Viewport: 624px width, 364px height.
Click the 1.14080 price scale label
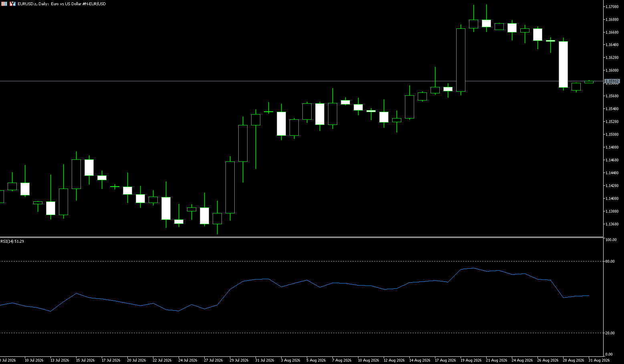pos(612,199)
